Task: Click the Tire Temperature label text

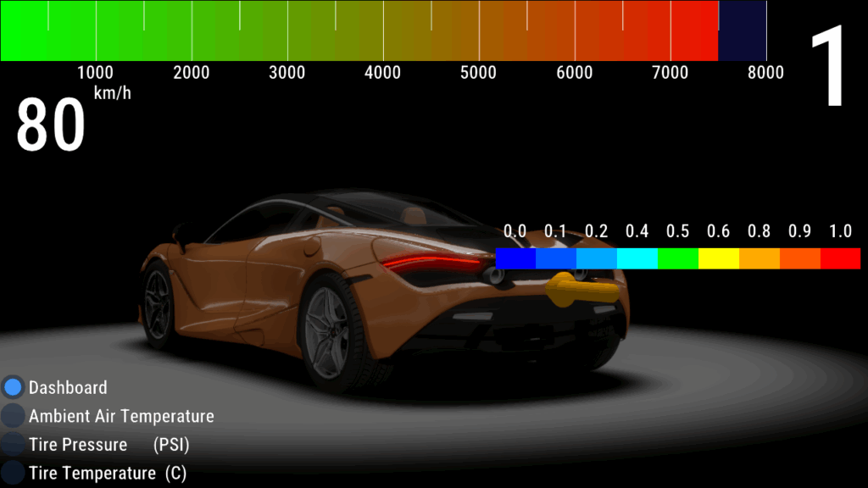Action: [x=92, y=473]
